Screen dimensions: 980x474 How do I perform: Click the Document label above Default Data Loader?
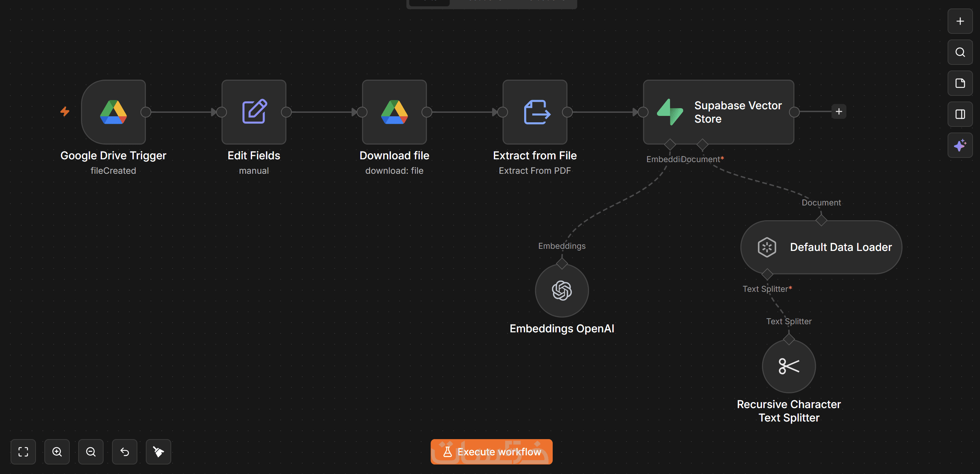821,203
